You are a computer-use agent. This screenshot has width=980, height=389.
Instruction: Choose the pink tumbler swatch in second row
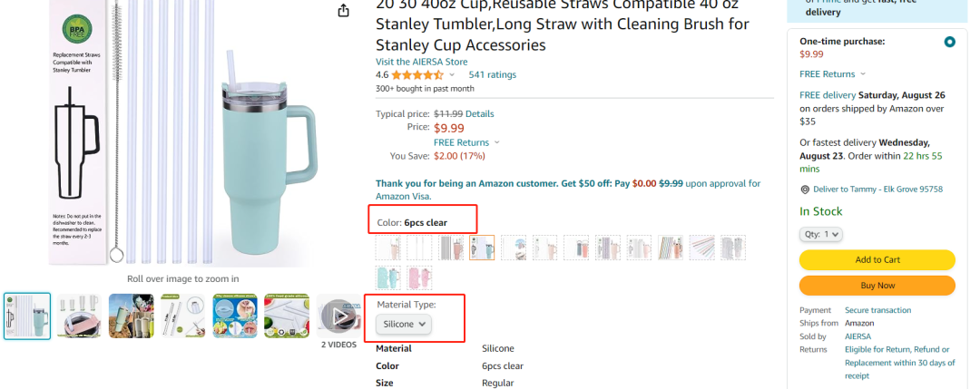(x=419, y=277)
